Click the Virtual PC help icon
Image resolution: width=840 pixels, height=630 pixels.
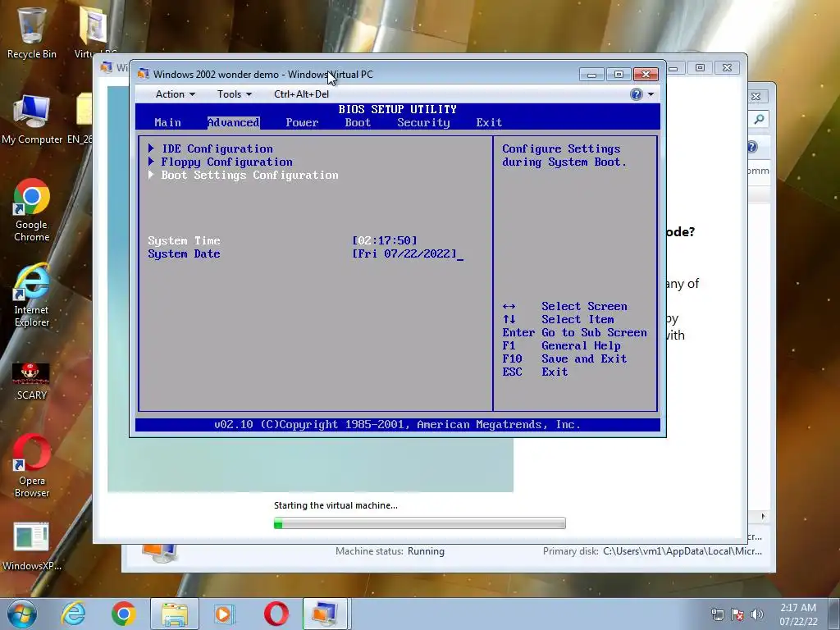coord(636,94)
